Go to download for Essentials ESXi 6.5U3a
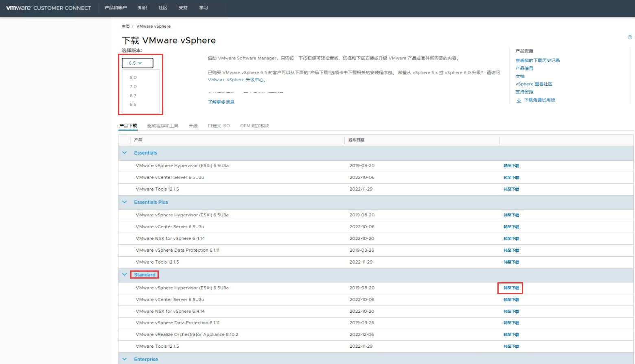This screenshot has width=635, height=364. pyautogui.click(x=511, y=166)
